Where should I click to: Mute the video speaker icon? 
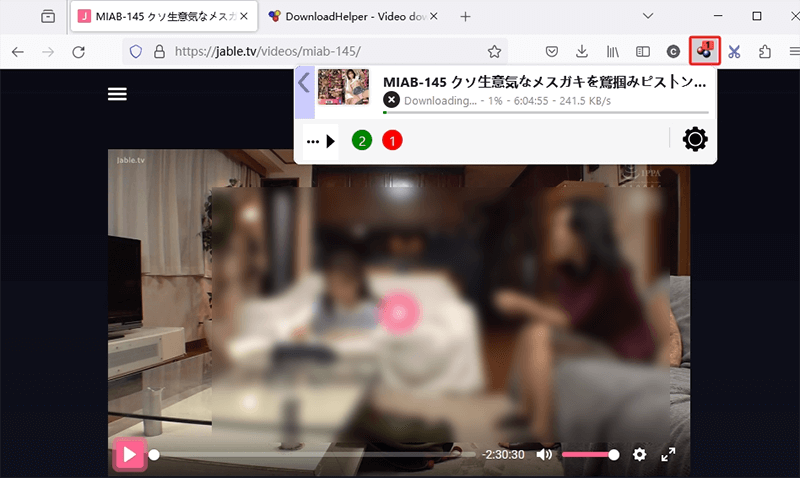(544, 454)
